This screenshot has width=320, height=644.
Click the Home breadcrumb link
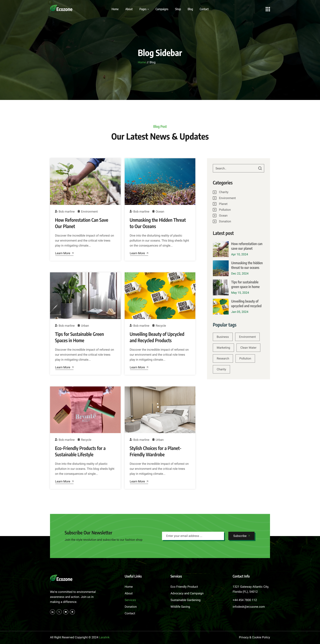pos(142,62)
